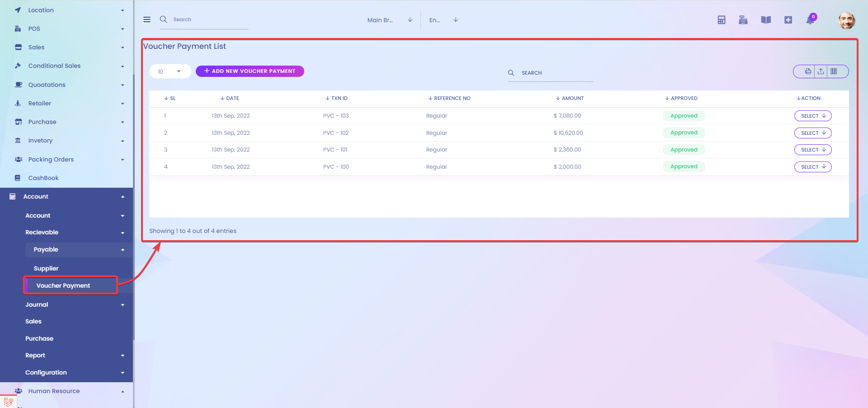Screen dimensions: 868x408
Task: Sort table by Approved column
Action: [681, 98]
